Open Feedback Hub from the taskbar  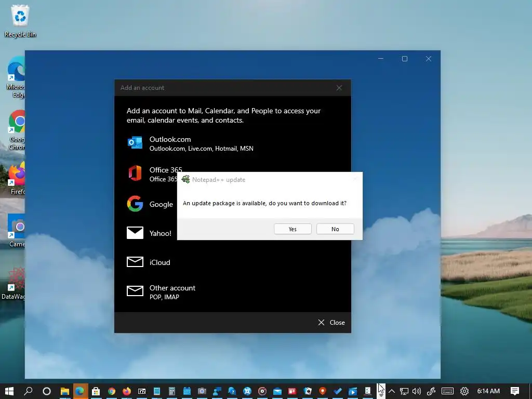pos(217,391)
